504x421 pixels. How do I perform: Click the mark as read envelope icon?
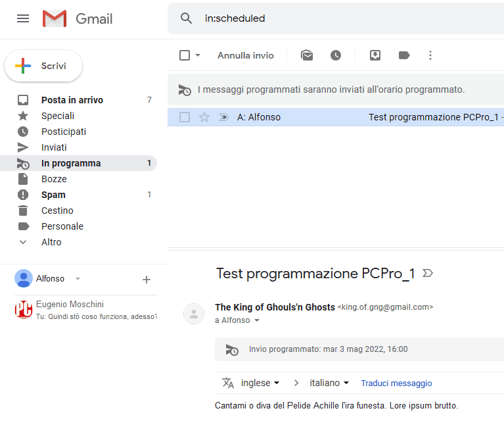click(307, 55)
